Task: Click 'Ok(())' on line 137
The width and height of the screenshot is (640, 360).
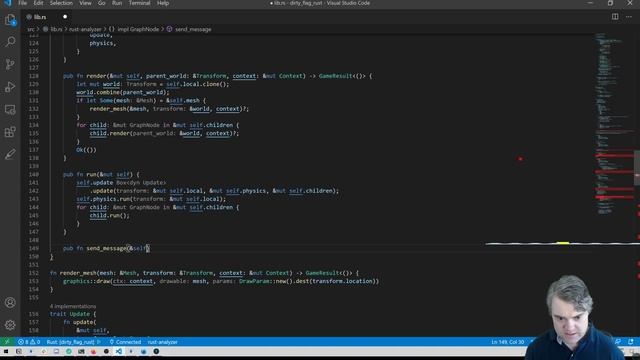Action: point(86,150)
